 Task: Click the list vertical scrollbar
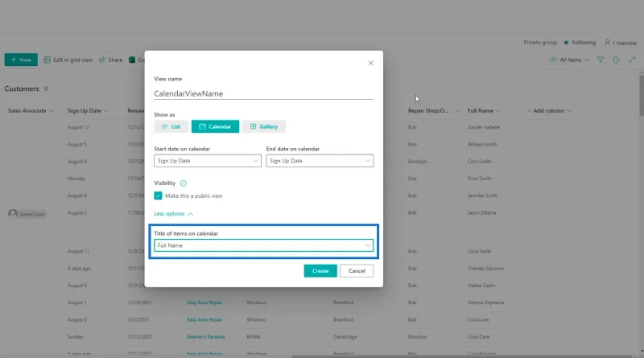point(642,94)
